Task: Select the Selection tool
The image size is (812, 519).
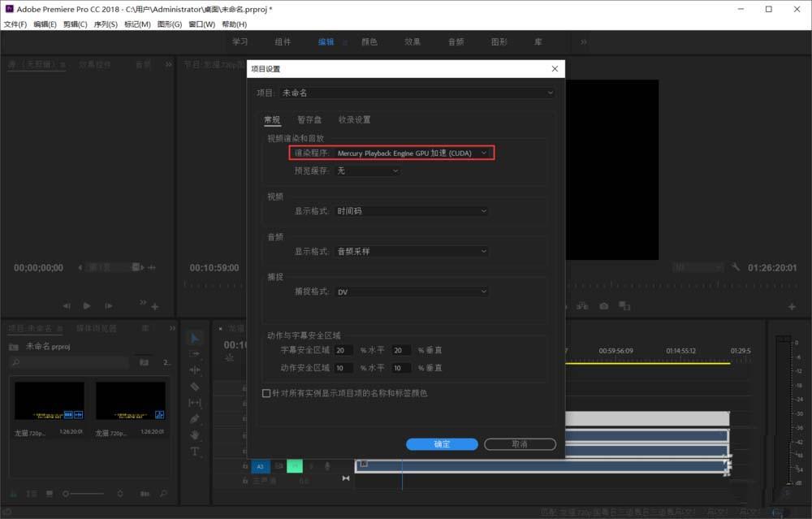Action: tap(195, 338)
